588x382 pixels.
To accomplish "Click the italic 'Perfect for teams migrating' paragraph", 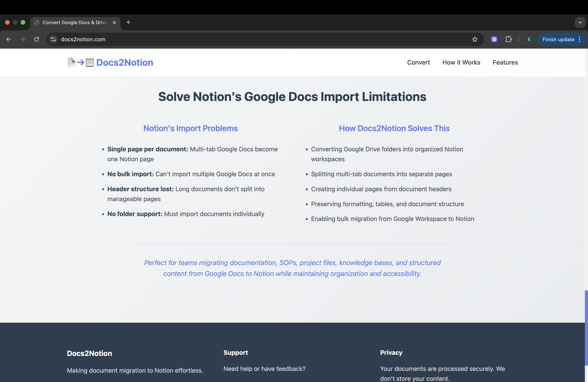I will [292, 268].
